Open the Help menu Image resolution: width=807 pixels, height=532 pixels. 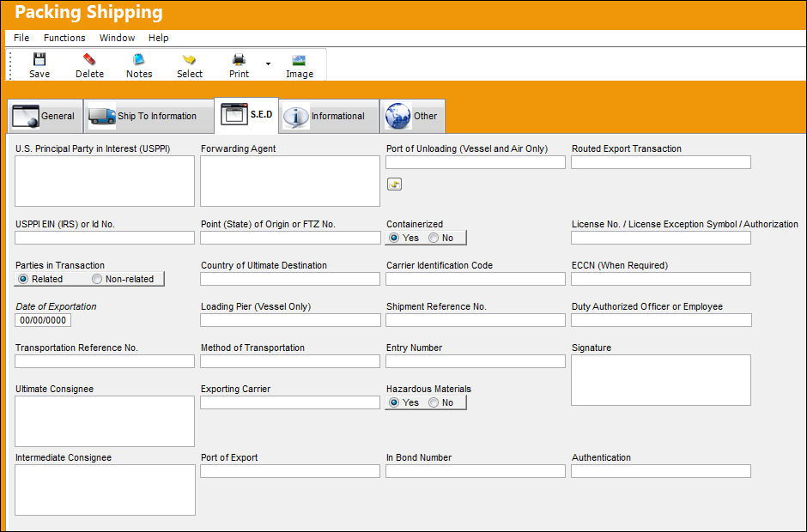(159, 38)
